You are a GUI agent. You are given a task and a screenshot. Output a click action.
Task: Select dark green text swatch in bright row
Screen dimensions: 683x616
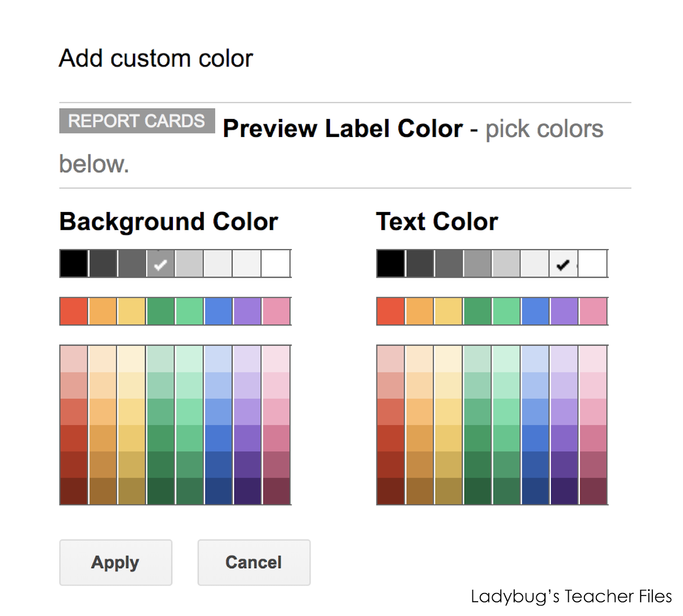[x=477, y=311]
